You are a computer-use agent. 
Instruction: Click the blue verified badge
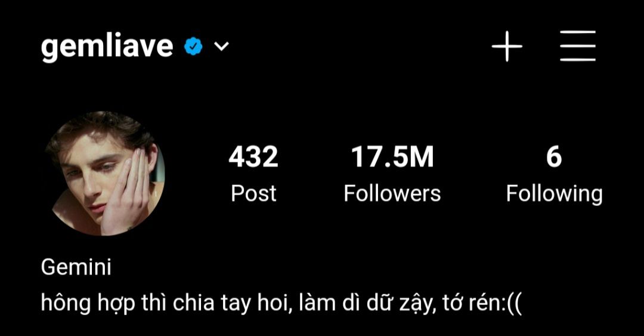point(193,46)
